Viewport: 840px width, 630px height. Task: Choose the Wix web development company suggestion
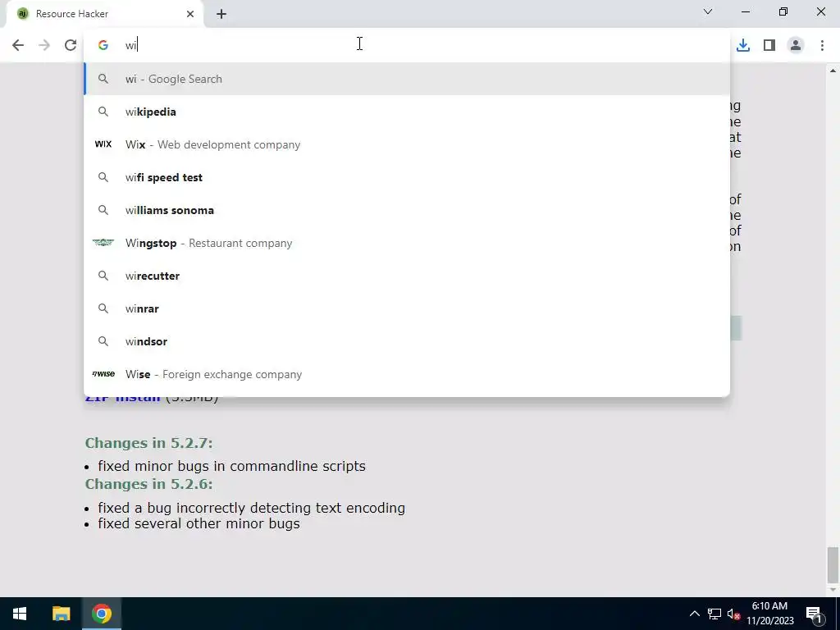coord(407,144)
